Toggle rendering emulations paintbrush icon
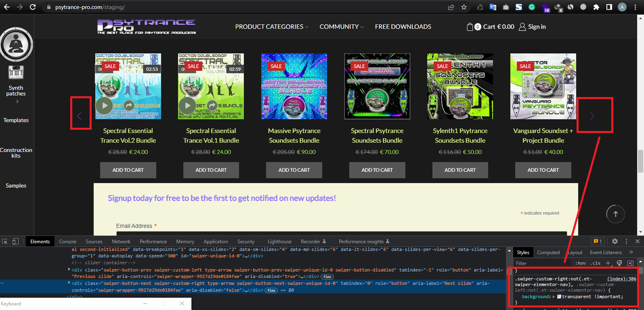This screenshot has height=310, width=644. (x=619, y=263)
